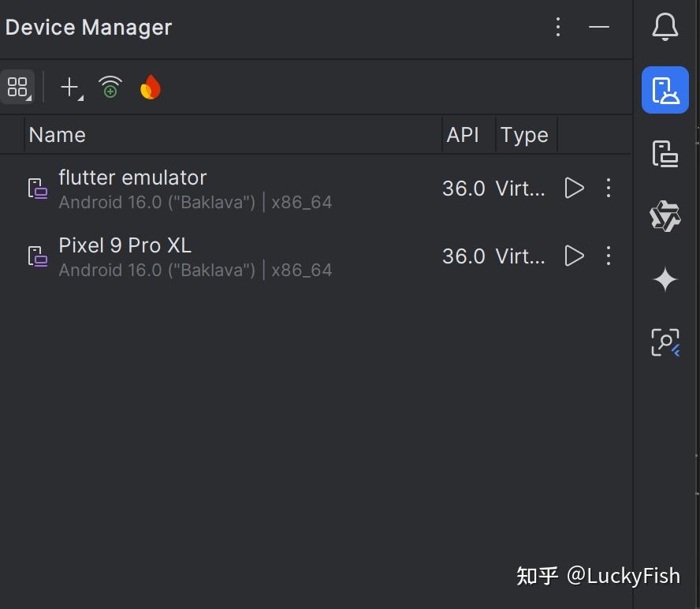
Task: Sort devices by API column header
Action: pos(463,135)
